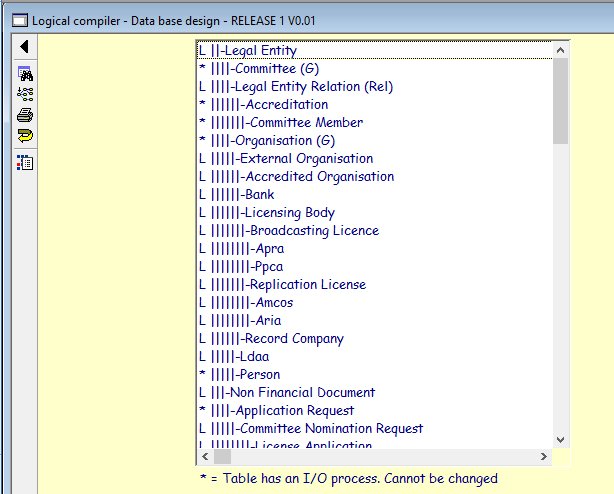The width and height of the screenshot is (614, 494).
Task: Click the list document icon in sidebar
Action: coord(25,162)
